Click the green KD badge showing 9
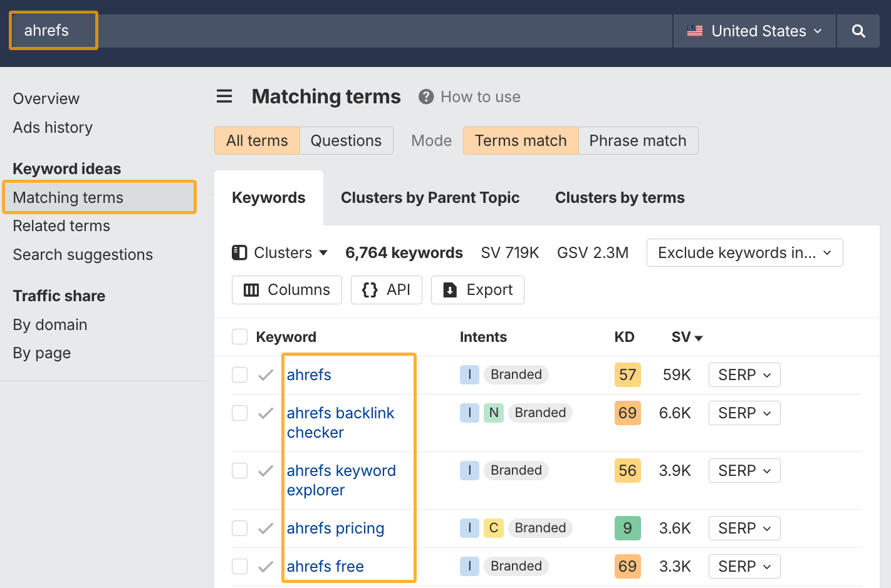The width and height of the screenshot is (891, 588). click(x=627, y=528)
